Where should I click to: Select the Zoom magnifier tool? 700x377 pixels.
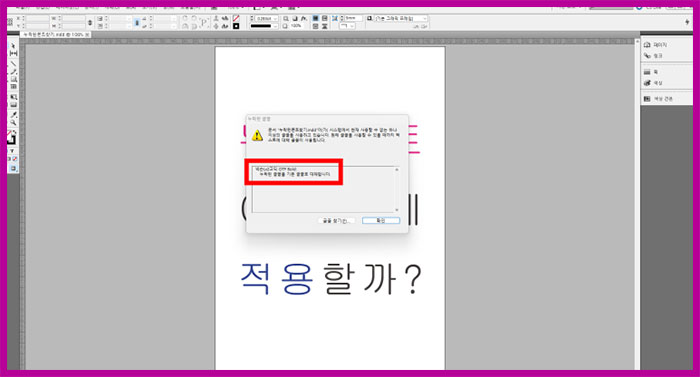click(13, 122)
